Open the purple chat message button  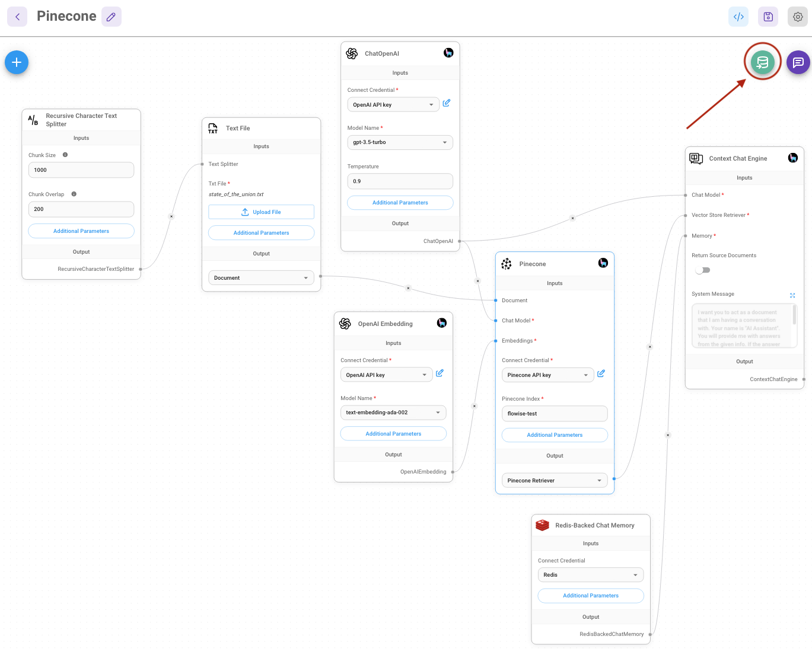(798, 62)
